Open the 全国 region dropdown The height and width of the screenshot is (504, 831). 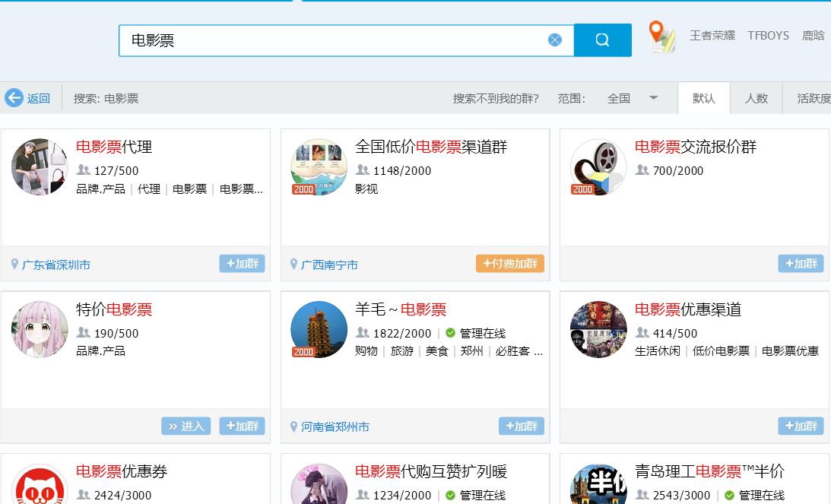pyautogui.click(x=630, y=97)
